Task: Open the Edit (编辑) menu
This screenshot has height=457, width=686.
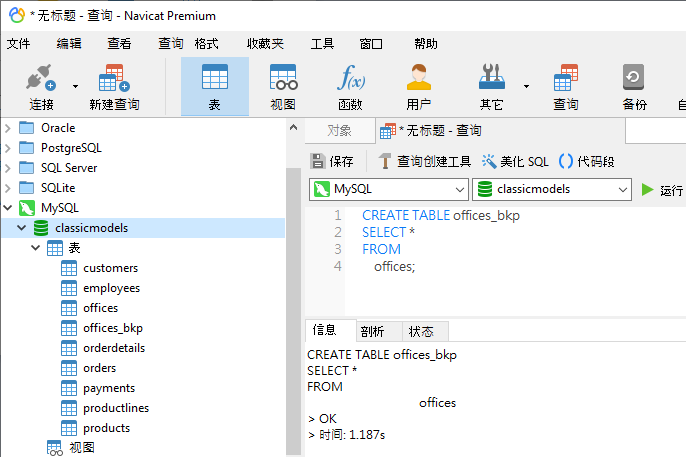Action: (69, 44)
